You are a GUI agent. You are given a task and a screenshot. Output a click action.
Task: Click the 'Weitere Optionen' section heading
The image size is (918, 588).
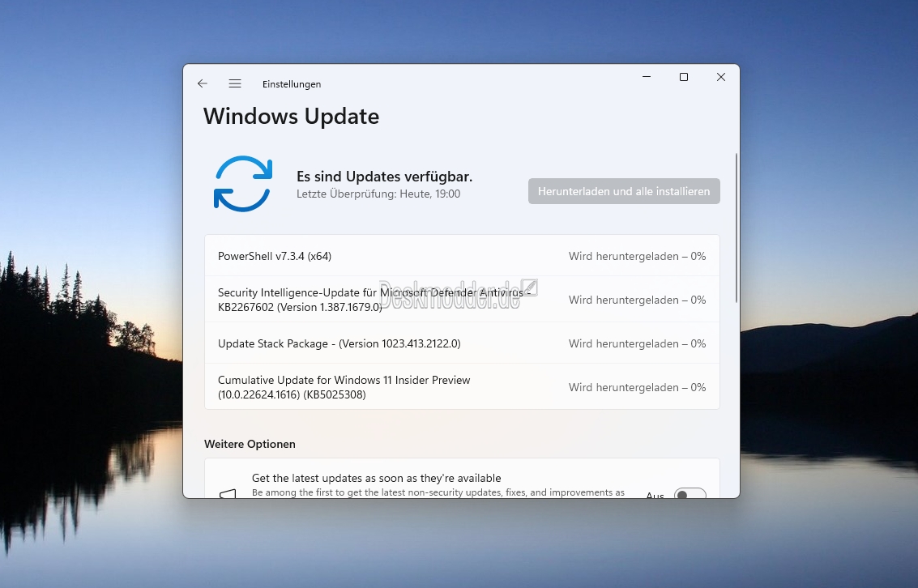pyautogui.click(x=250, y=444)
